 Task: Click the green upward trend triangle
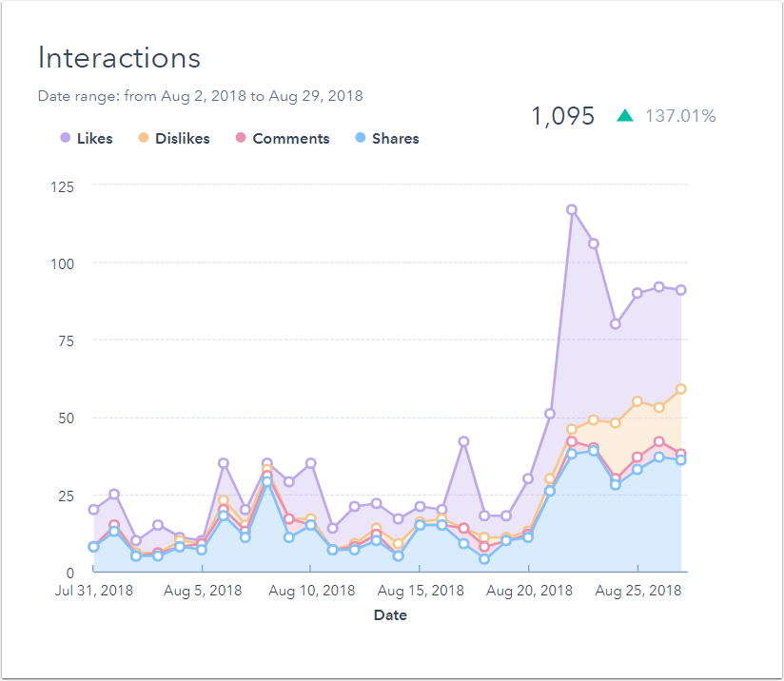point(624,116)
